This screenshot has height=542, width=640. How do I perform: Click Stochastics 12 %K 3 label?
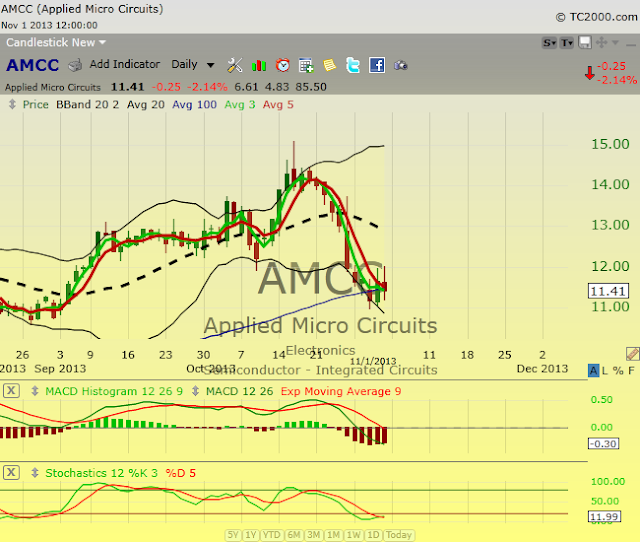(x=101, y=473)
